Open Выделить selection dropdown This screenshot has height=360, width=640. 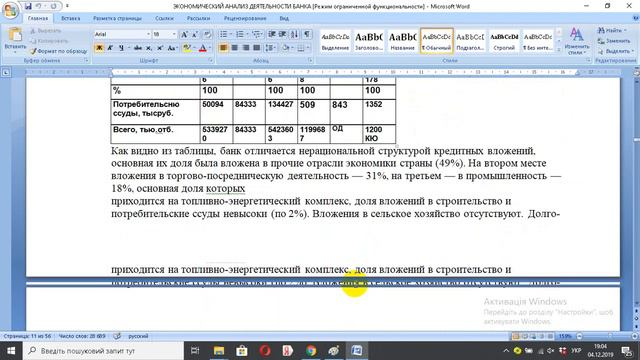(x=616, y=51)
